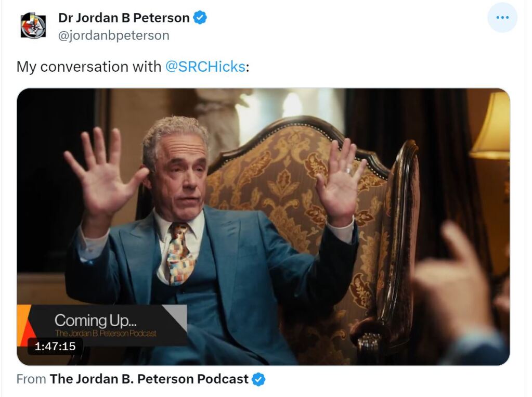Click the verified badge beside Dr Jordan B Peterson
Viewport: 532px width, 397px height.
pyautogui.click(x=200, y=18)
